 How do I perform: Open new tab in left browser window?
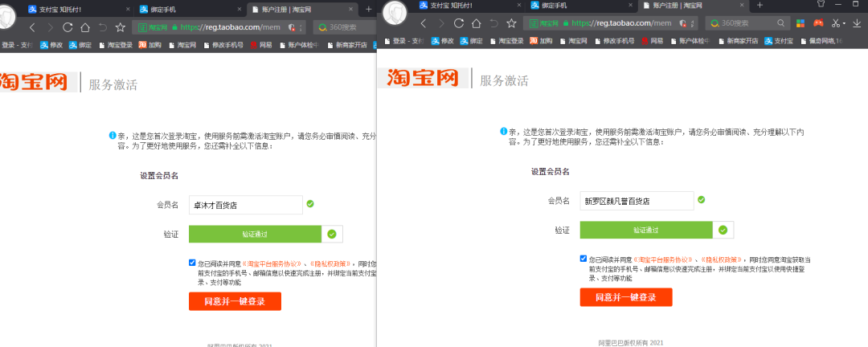click(x=369, y=9)
